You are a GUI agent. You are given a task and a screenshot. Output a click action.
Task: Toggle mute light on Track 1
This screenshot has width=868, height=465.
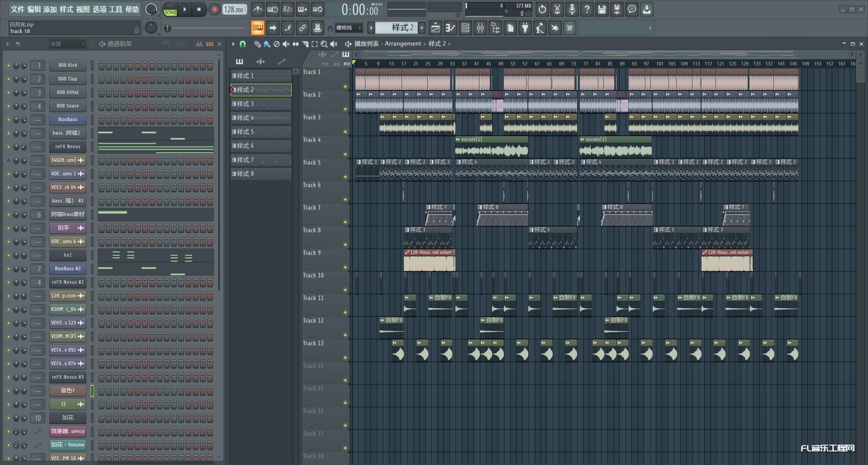(345, 86)
